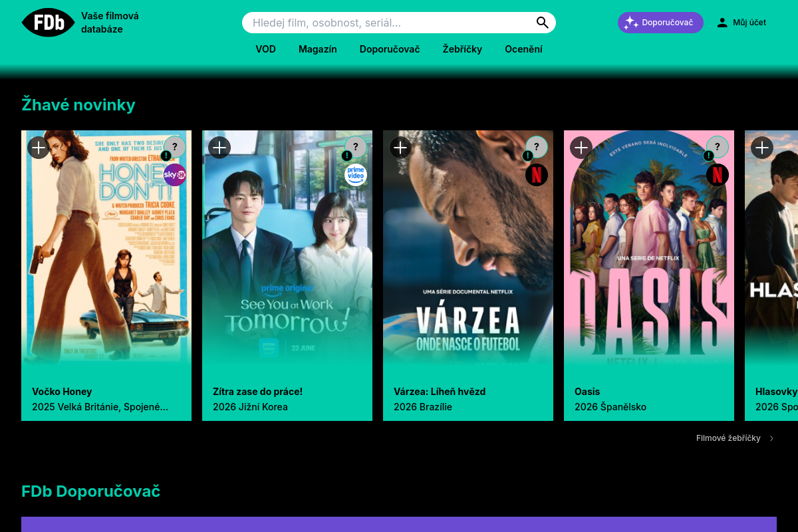
Task: Open VOD menu item
Action: tap(265, 49)
